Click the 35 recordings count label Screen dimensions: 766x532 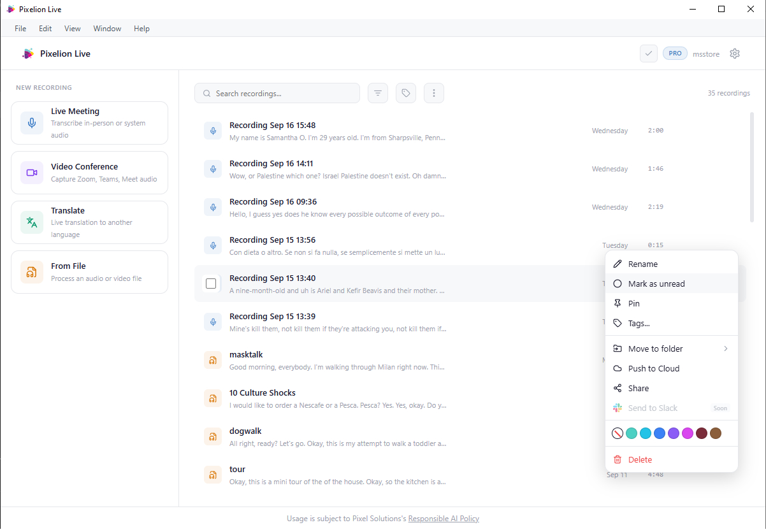tap(729, 93)
